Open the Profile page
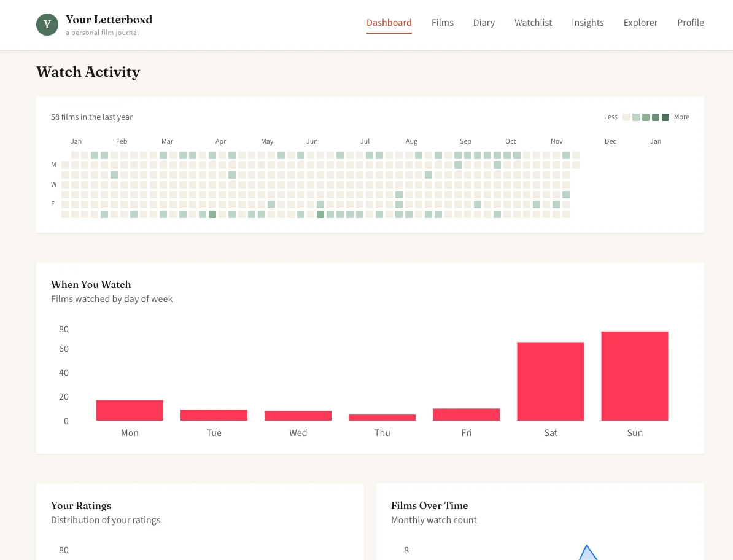The height and width of the screenshot is (560, 733). (x=690, y=23)
